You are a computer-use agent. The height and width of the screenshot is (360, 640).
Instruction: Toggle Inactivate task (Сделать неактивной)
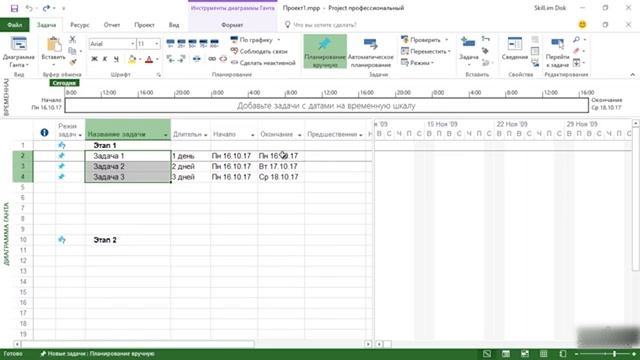pos(263,63)
